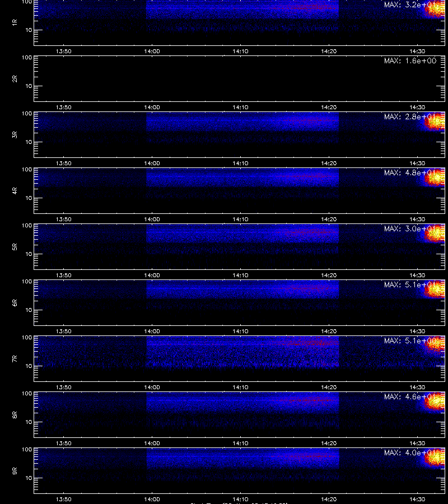The height and width of the screenshot is (504, 448).
Task: Click the "10" y-axis label of panel 9R
Action: [29, 478]
